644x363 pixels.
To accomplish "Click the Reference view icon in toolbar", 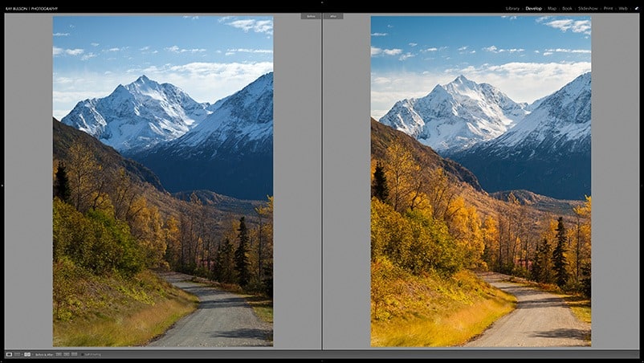I will (x=18, y=354).
